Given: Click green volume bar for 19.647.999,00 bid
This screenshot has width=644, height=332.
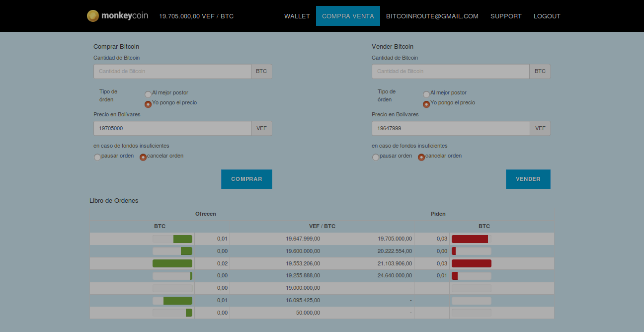Looking at the screenshot, I should tap(183, 239).
